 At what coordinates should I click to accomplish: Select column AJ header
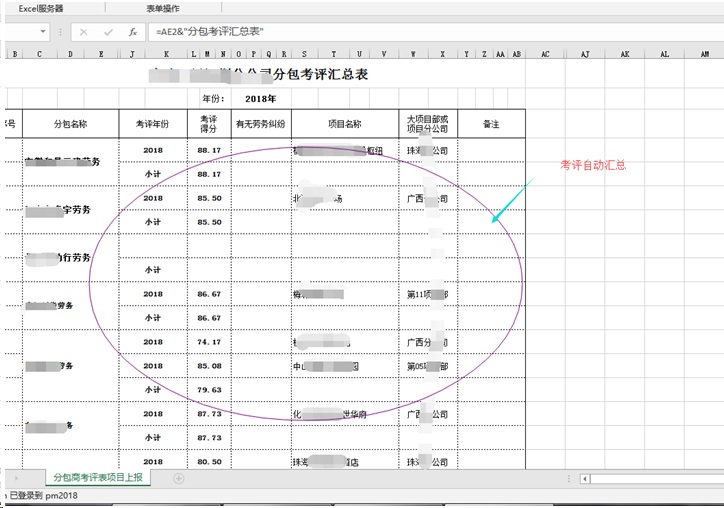(x=584, y=54)
